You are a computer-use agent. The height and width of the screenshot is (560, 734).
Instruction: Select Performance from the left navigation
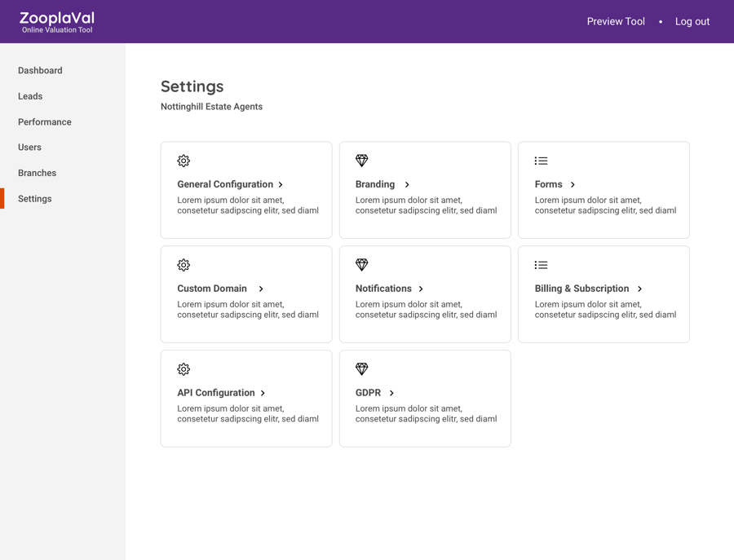[x=45, y=122]
